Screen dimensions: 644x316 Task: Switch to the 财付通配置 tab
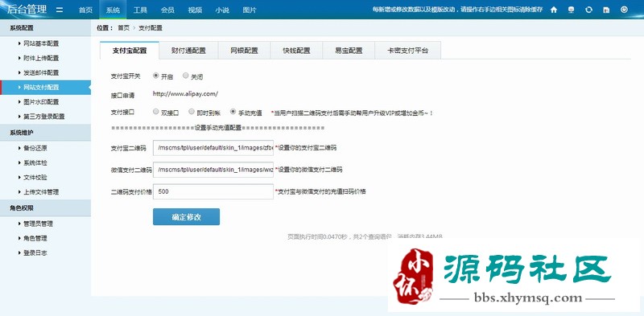188,51
